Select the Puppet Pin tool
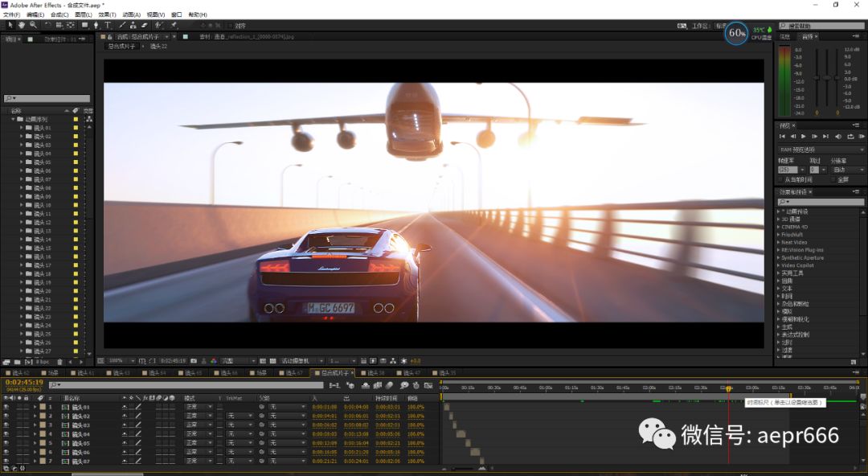 pyautogui.click(x=174, y=25)
